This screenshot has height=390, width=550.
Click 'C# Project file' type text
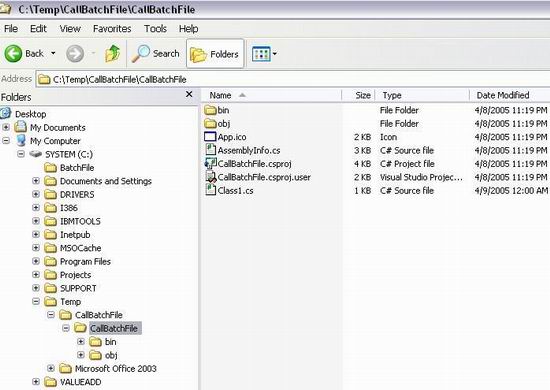point(407,164)
